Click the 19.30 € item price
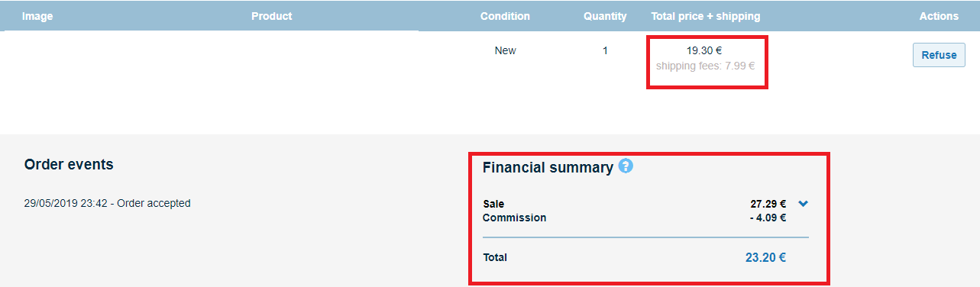This screenshot has height=287, width=980. click(704, 51)
